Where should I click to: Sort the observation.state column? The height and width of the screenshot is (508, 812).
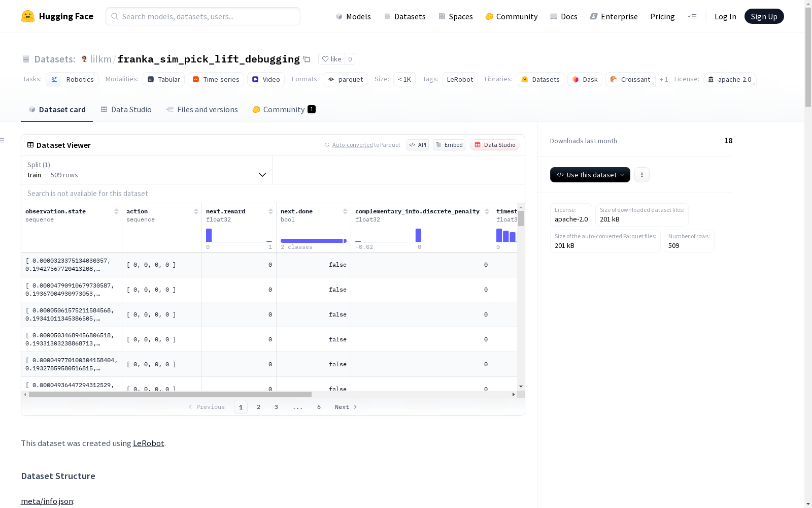116,211
